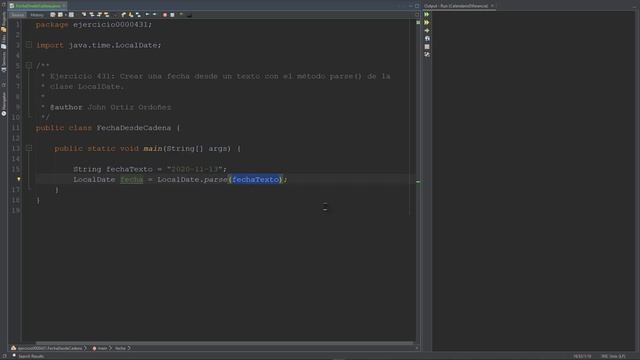This screenshot has width=640, height=360.
Task: Click the line 16 mark in error stripe
Action: tap(418, 182)
